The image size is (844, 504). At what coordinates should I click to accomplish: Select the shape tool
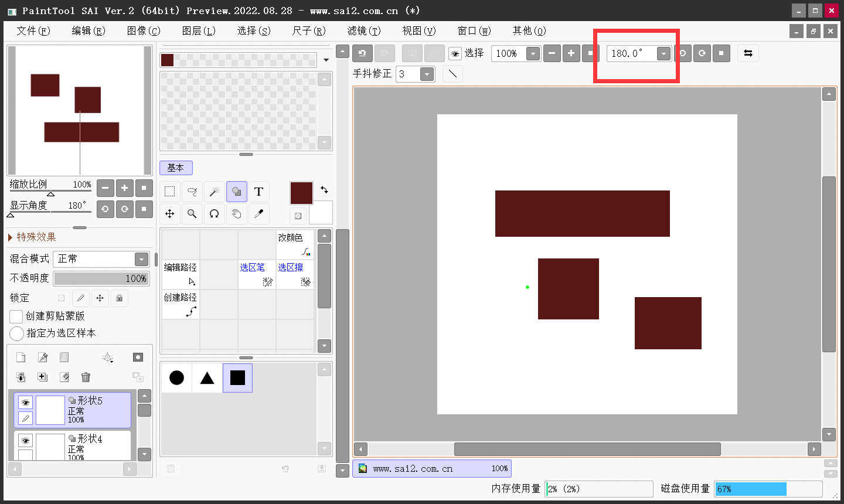click(236, 192)
